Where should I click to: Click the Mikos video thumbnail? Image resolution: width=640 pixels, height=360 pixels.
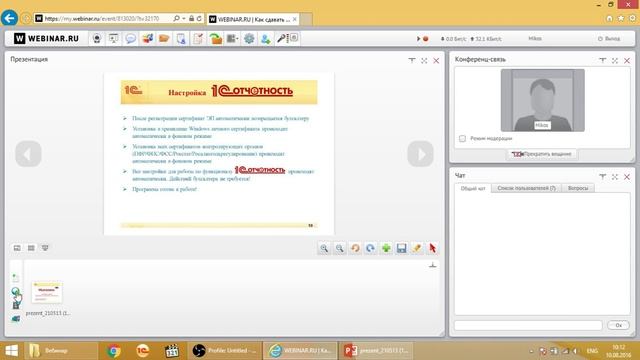[542, 100]
